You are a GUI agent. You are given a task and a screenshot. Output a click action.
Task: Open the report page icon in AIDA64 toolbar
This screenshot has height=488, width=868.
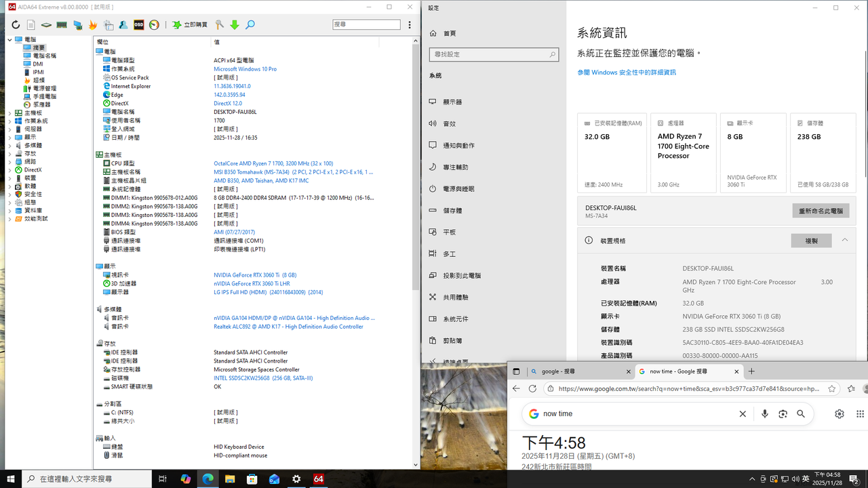[x=31, y=25]
